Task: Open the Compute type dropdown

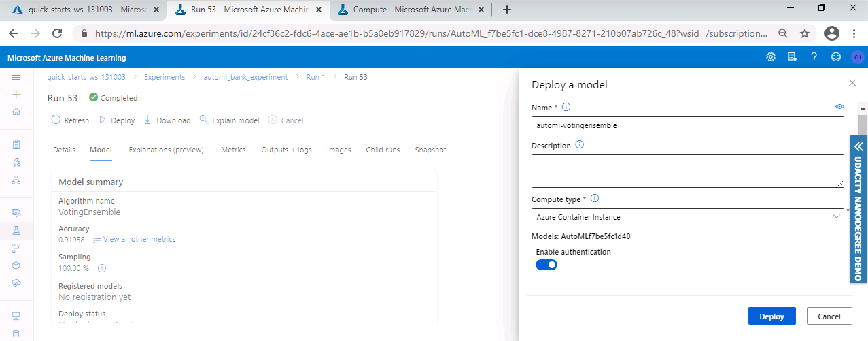Action: click(687, 216)
